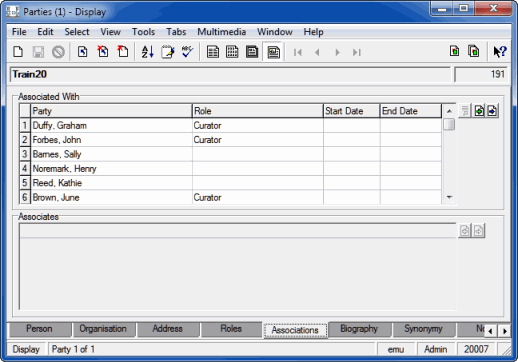
Task: Click the Role column header
Action: (x=258, y=111)
